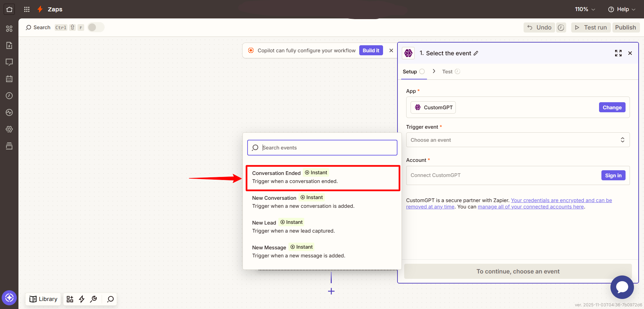Toggle the switch next to Search
The height and width of the screenshot is (309, 644).
tap(96, 27)
